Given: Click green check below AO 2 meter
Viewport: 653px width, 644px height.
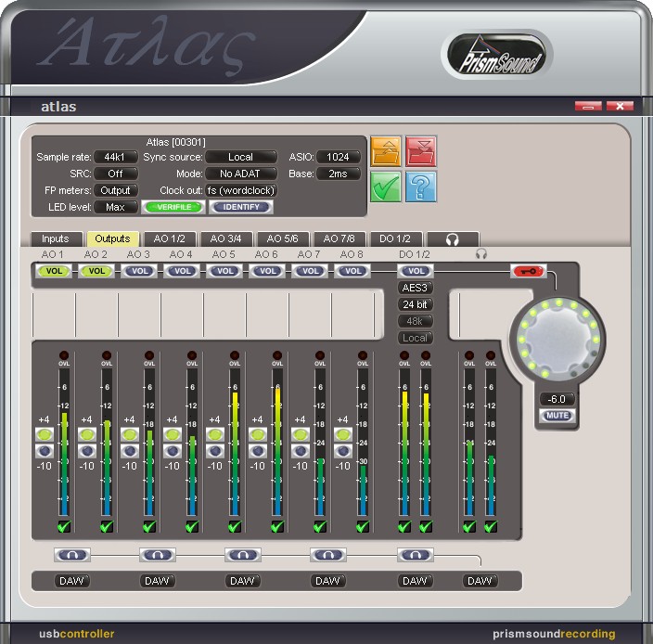Looking at the screenshot, I should point(107,526).
